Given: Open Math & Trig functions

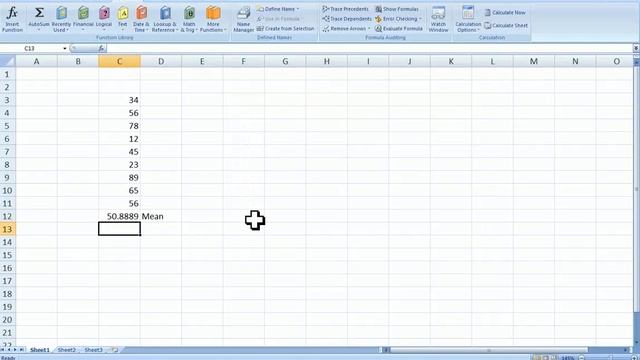Looking at the screenshot, I should (189, 19).
